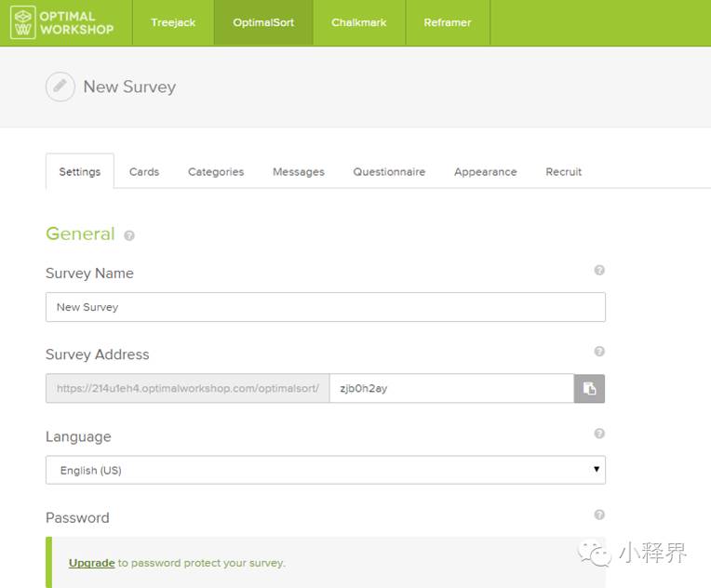Image resolution: width=711 pixels, height=588 pixels.
Task: Go to the Questionnaire tab
Action: 389,172
